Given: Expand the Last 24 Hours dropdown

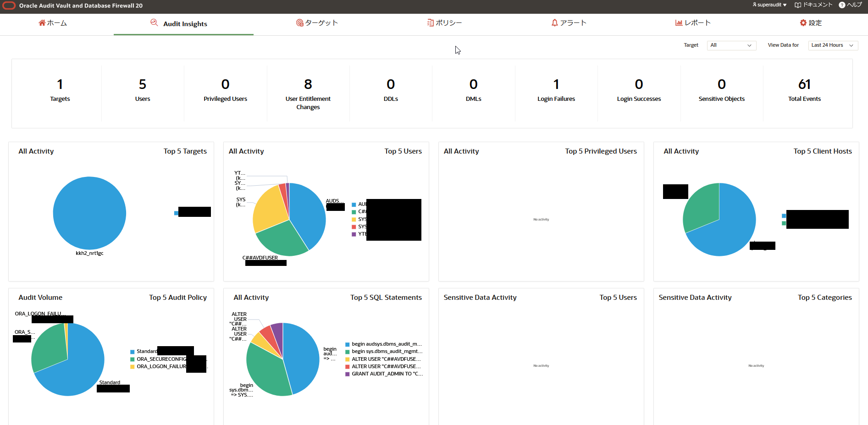Looking at the screenshot, I should [833, 45].
